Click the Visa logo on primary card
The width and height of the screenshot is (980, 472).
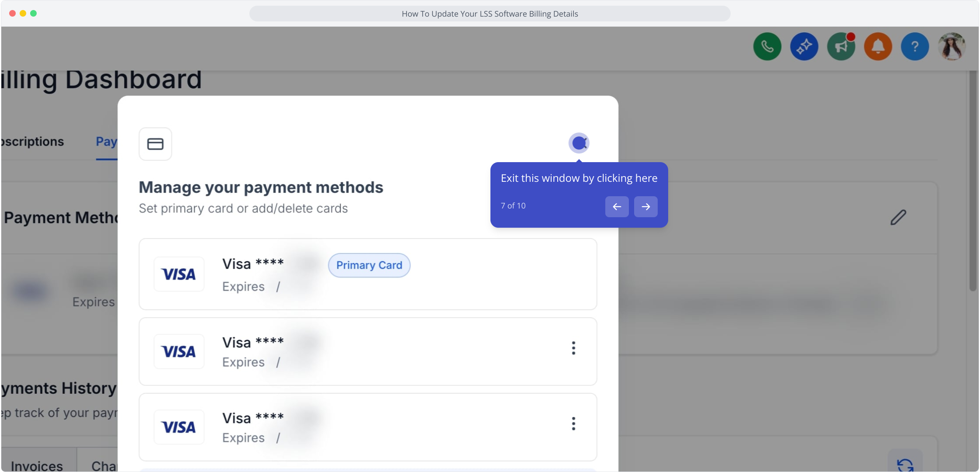click(179, 274)
